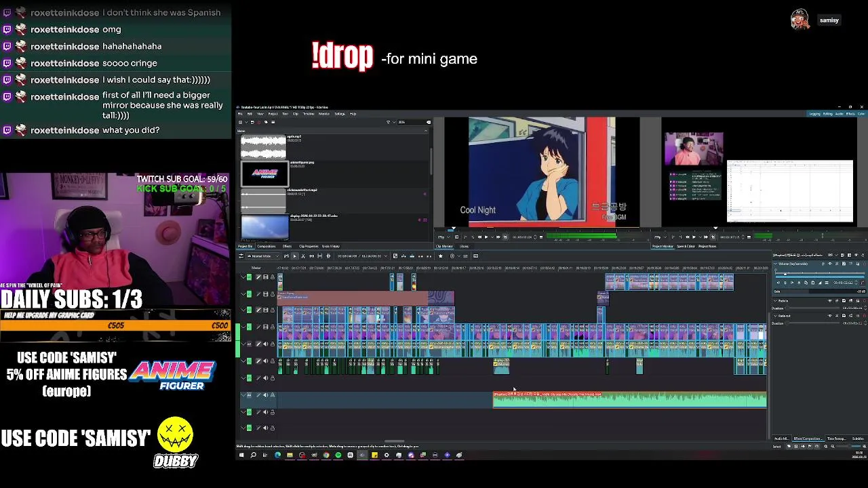Click the timeline position timecode field
The width and height of the screenshot is (868, 488).
pyautogui.click(x=347, y=256)
